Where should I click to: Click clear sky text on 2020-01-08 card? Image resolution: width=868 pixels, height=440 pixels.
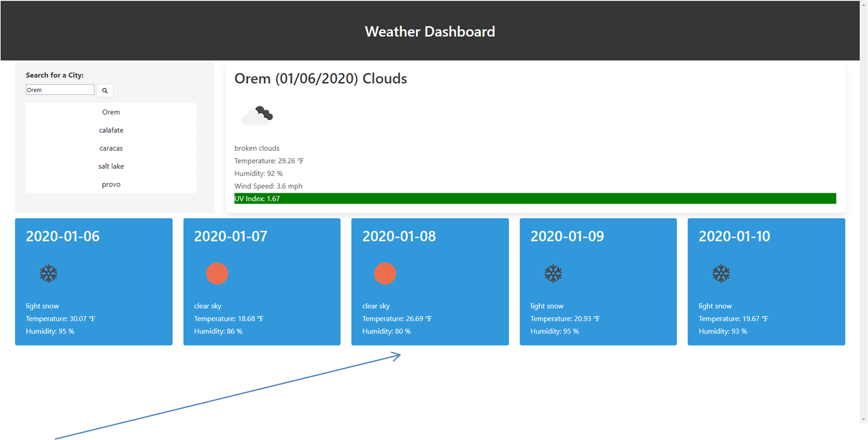tap(376, 306)
